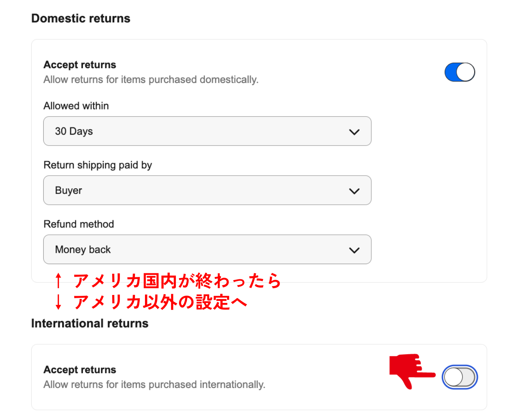Image resolution: width=515 pixels, height=420 pixels.
Task: Click the red pointing hand icon
Action: click(x=411, y=370)
